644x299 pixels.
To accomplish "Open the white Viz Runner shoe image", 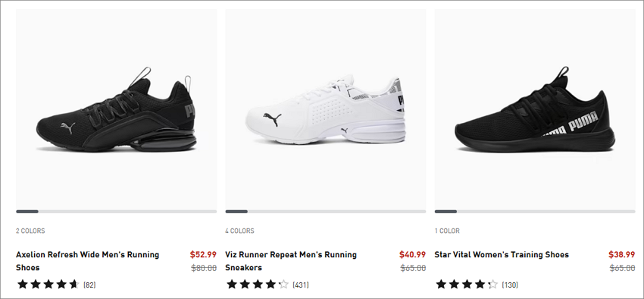I will [x=326, y=109].
